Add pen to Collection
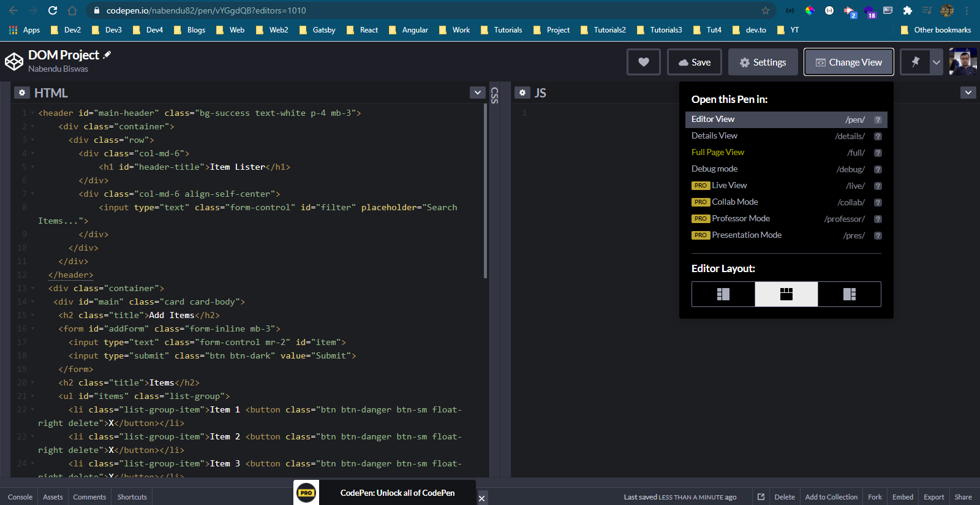The height and width of the screenshot is (505, 980). tap(831, 497)
